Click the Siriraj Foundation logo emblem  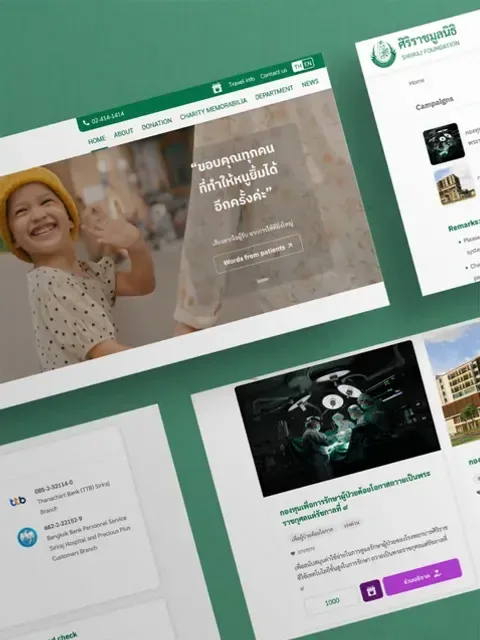(383, 53)
